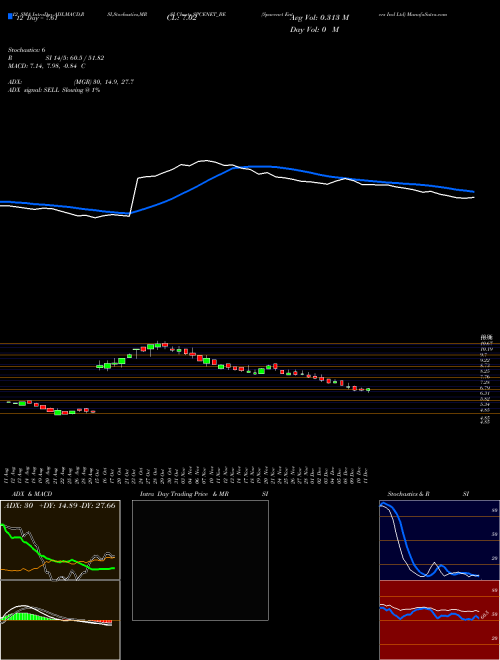Click the empty intraday trading price panel

click(x=200, y=560)
